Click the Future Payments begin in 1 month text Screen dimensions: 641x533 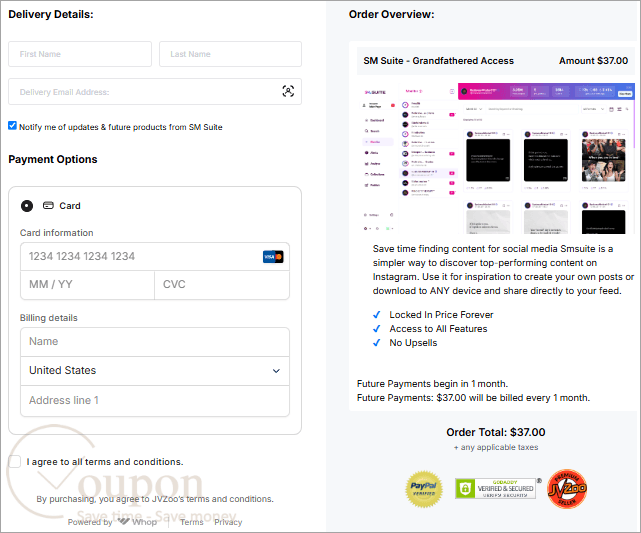[x=432, y=383]
